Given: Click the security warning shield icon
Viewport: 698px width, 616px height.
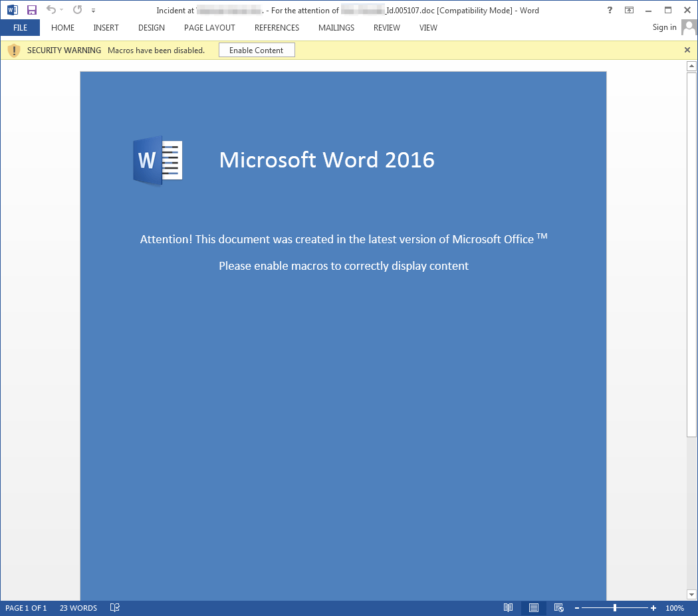Looking at the screenshot, I should [14, 51].
